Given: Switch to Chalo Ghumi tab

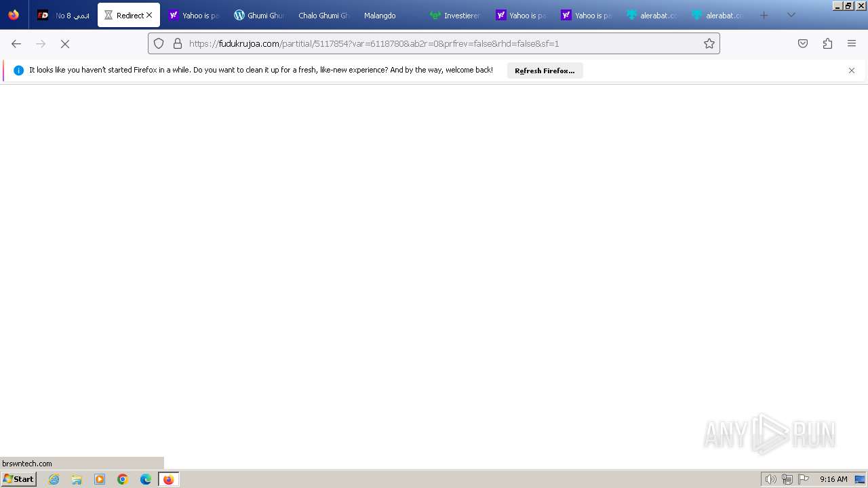Looking at the screenshot, I should pyautogui.click(x=323, y=15).
